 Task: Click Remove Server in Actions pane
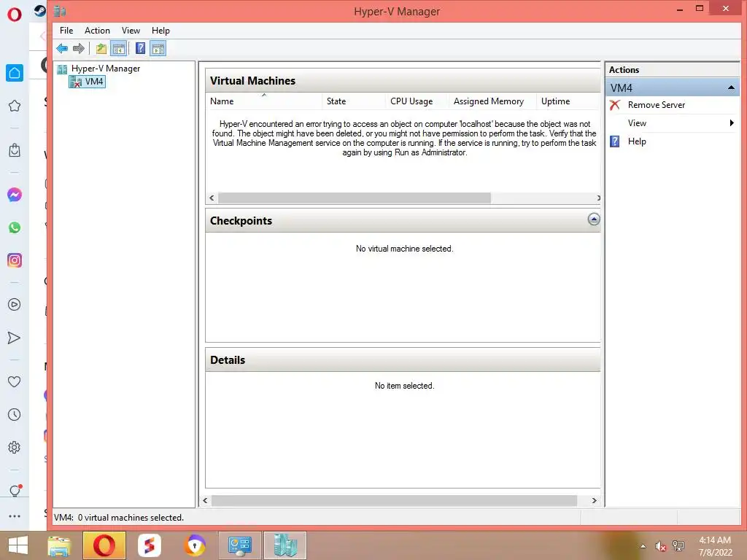(x=656, y=105)
